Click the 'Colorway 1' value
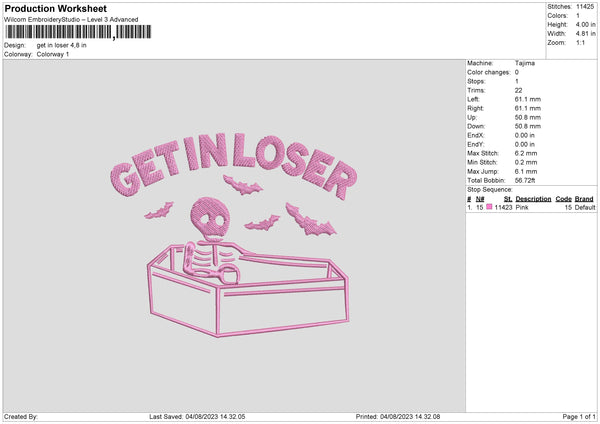The width and height of the screenshot is (600, 424). [53, 54]
